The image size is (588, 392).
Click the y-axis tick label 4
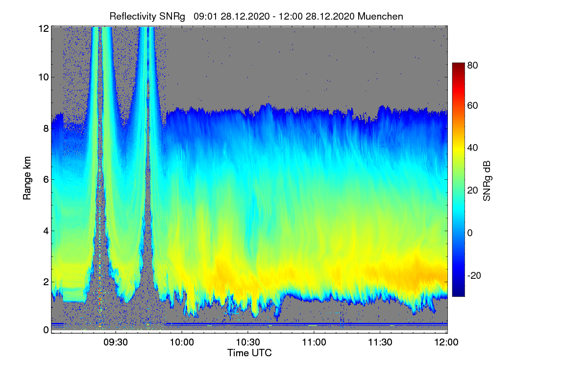click(46, 230)
